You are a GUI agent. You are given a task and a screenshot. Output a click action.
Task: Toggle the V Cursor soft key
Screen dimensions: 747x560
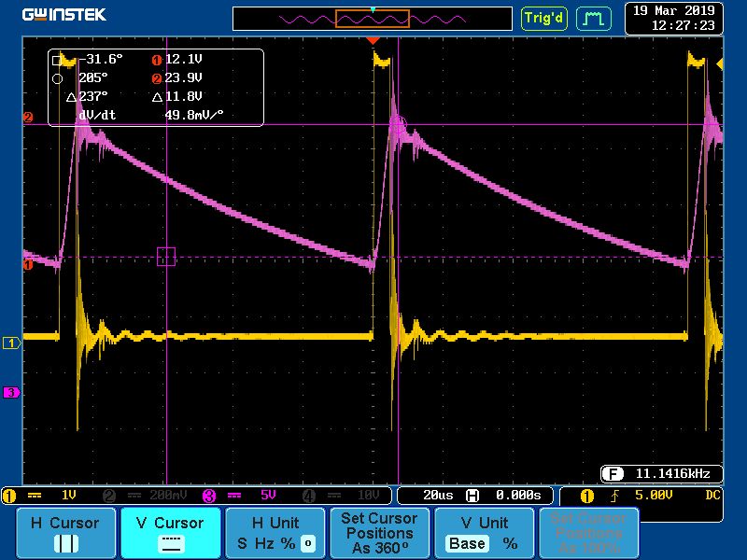pos(171,532)
